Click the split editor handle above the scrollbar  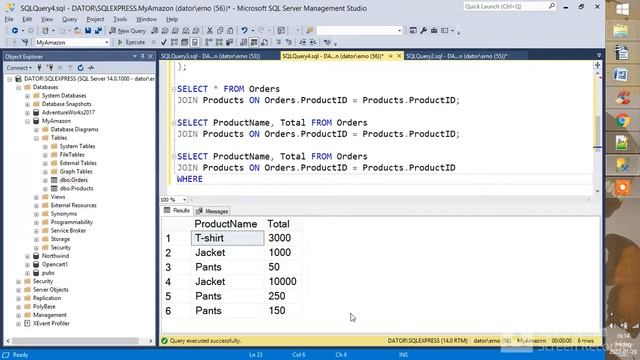pyautogui.click(x=598, y=65)
